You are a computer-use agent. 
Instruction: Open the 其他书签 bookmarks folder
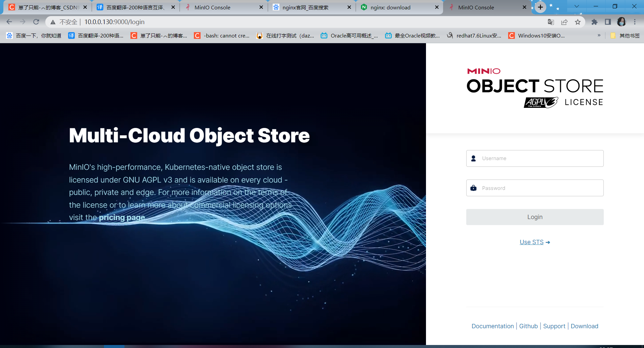tap(625, 36)
